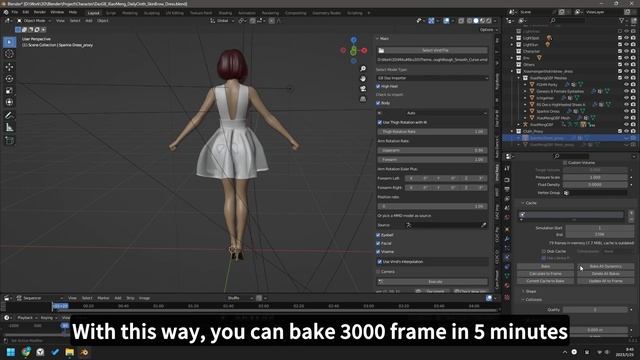Open File Explorer from the taskbar
640x360 pixels.
(x=69, y=352)
